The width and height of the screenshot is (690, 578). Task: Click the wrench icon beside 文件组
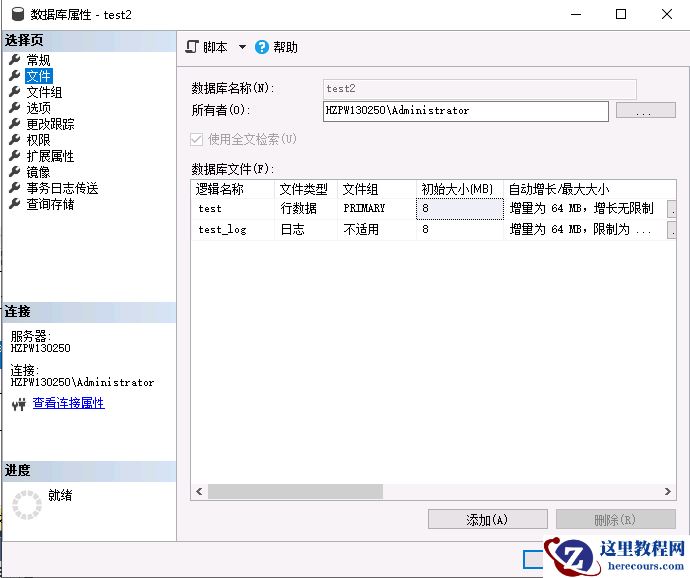(x=15, y=92)
